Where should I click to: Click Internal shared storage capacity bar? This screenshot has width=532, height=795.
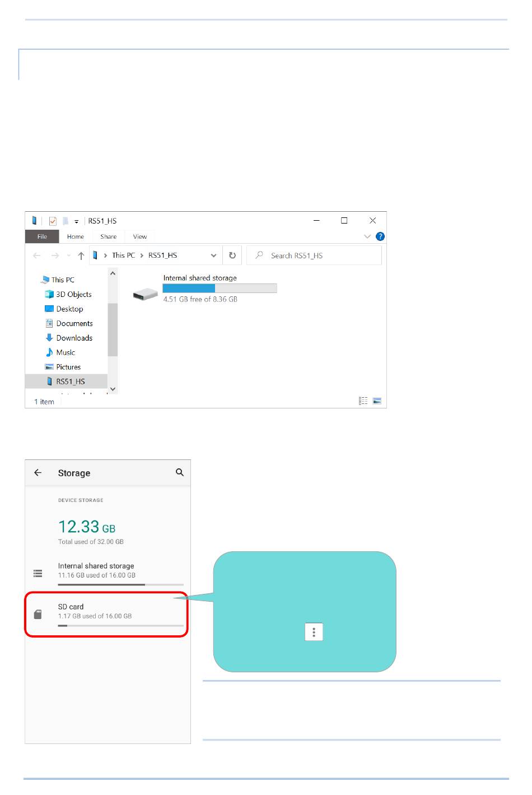[x=220, y=288]
